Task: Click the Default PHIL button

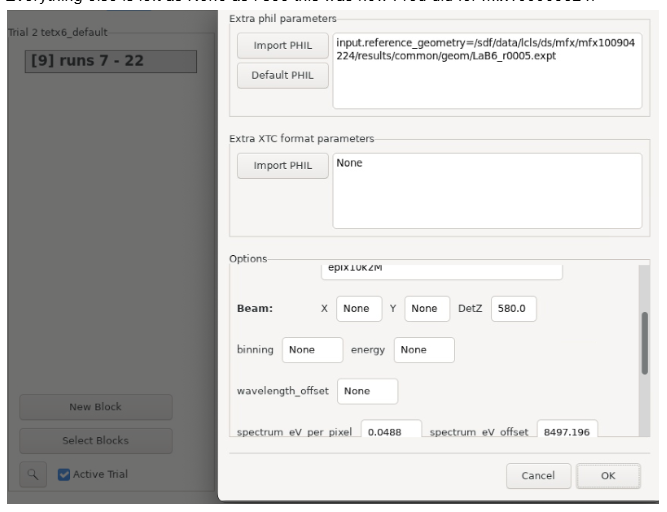Action: (282, 75)
